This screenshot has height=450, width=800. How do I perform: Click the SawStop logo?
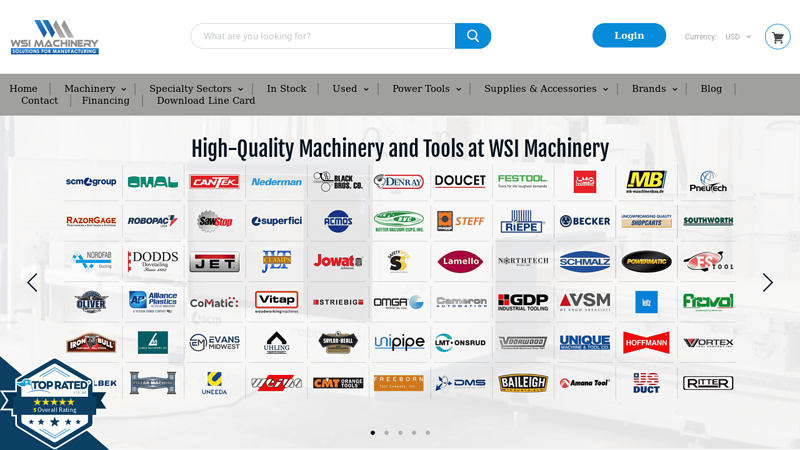[214, 221]
